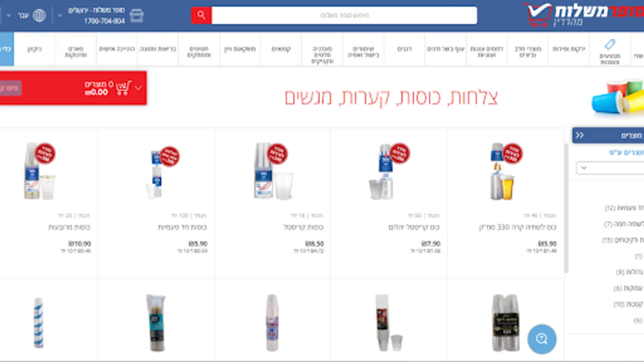Expand the delivery area dropdown with phone number
The height and width of the screenshot is (362, 644).
[x=60, y=16]
